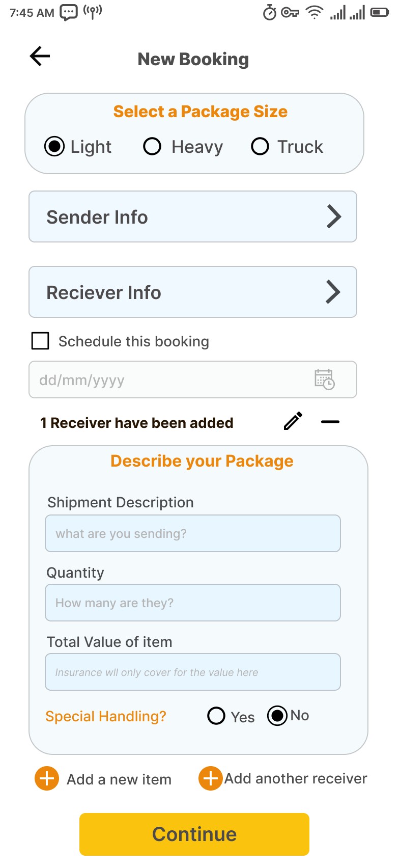Expand the Sender Info section chevron

334,216
